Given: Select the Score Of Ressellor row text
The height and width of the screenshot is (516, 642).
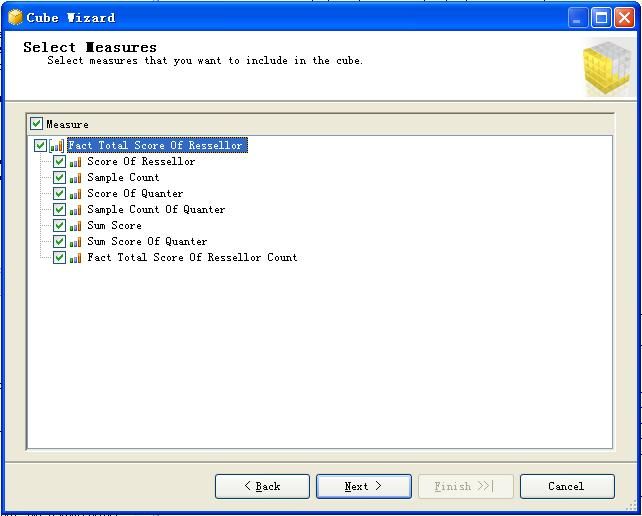Looking at the screenshot, I should 141,161.
